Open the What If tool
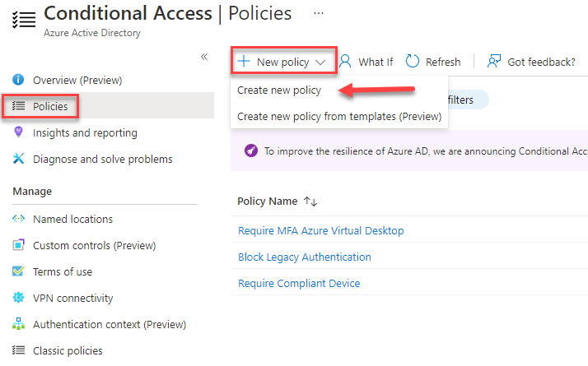The height and width of the screenshot is (366, 588). click(376, 62)
